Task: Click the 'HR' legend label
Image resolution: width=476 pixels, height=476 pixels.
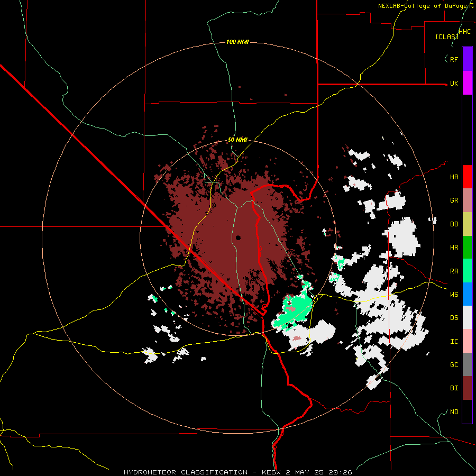Action: tap(454, 248)
